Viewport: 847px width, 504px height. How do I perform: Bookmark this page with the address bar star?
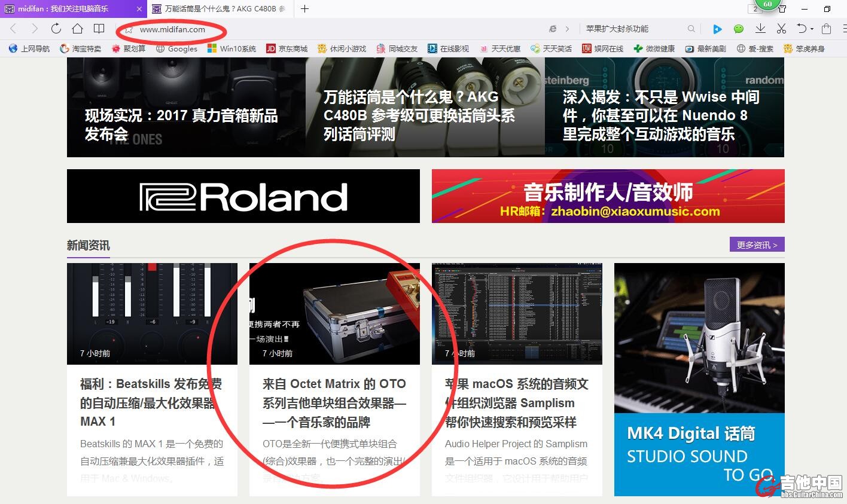point(129,29)
